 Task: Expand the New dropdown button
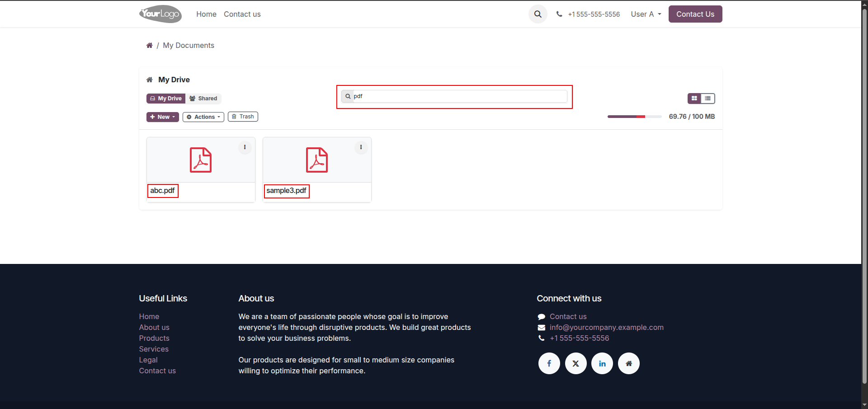163,117
